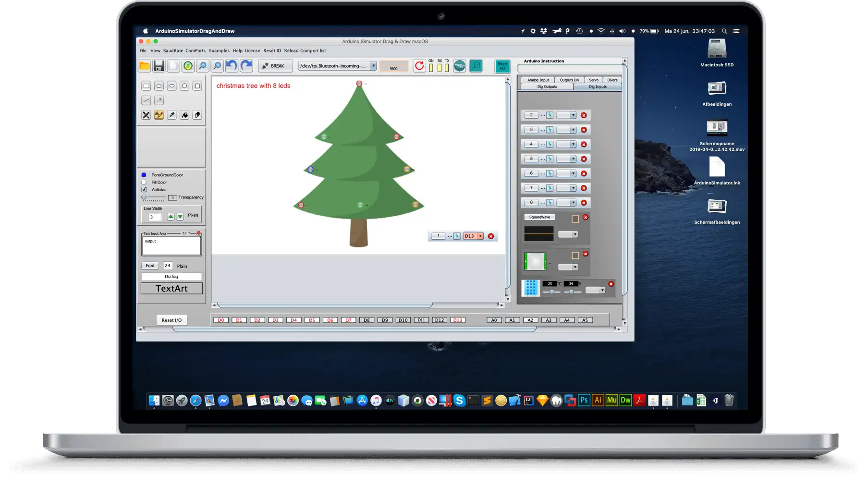Open the Font chooser button
The image size is (868, 477).
tap(150, 266)
